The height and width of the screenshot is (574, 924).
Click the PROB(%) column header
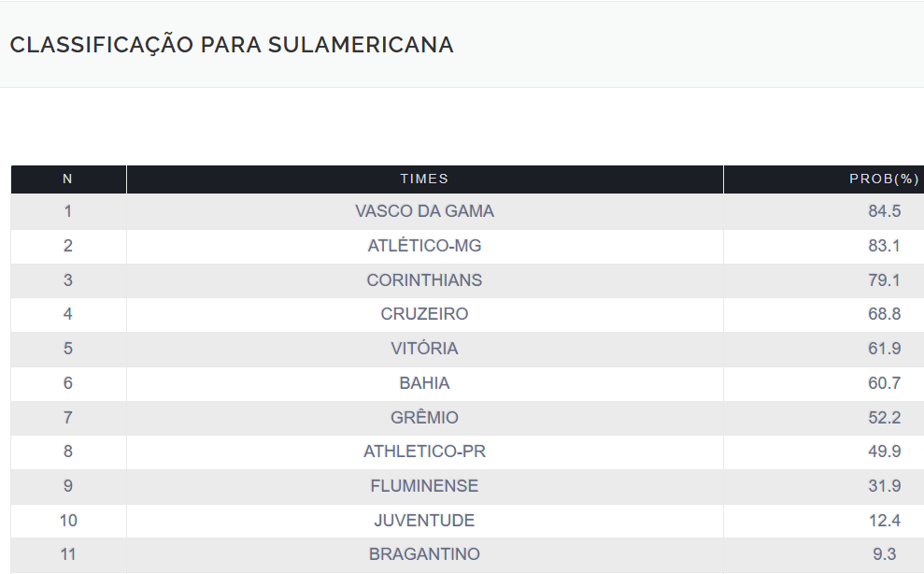884,179
